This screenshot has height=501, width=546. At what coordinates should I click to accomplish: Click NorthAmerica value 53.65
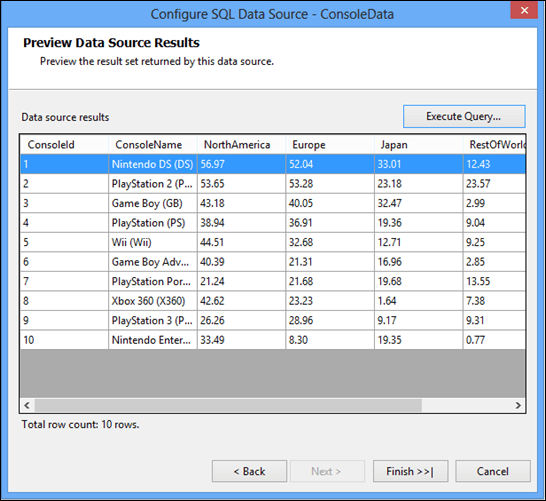click(x=241, y=183)
